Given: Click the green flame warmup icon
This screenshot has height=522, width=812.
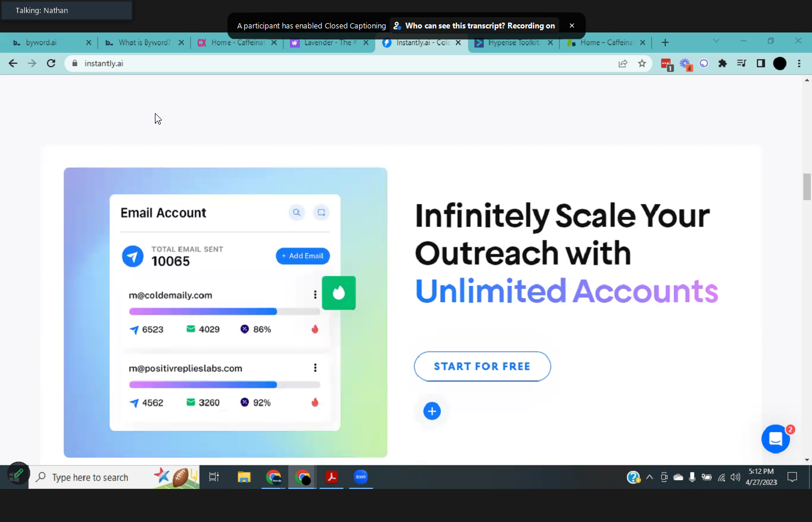Looking at the screenshot, I should pos(339,293).
